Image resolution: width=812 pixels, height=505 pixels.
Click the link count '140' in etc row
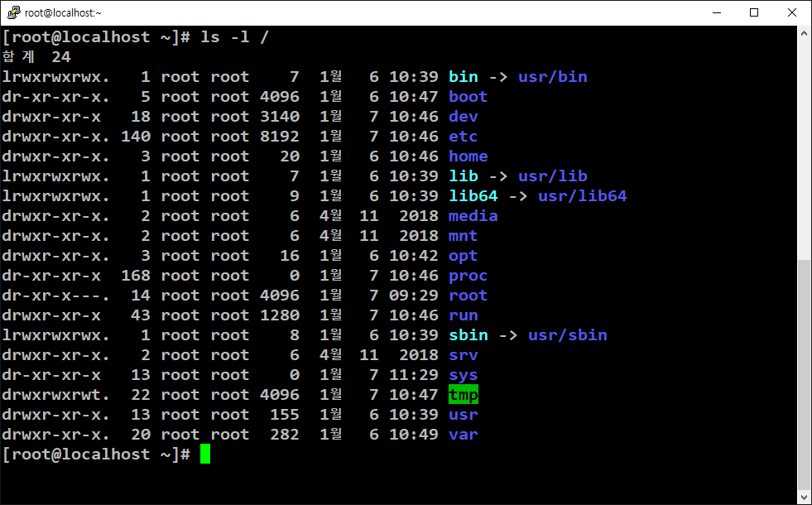pyautogui.click(x=135, y=137)
